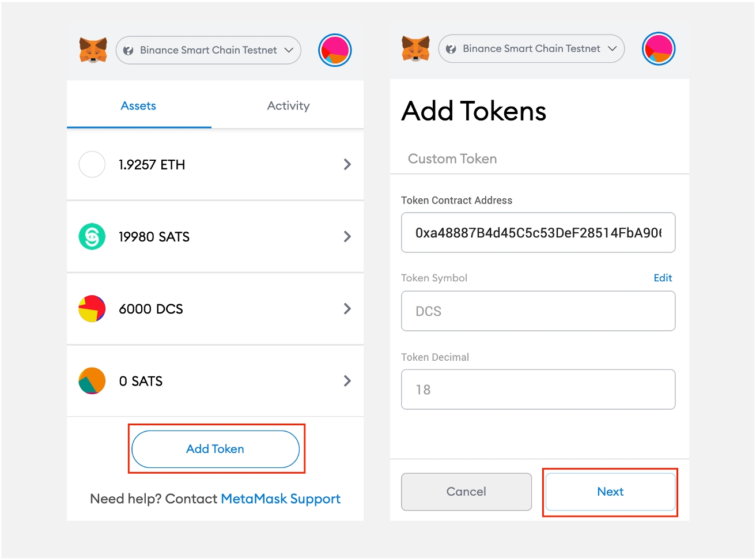Click the MetaMask fox logo in right panel
Viewport: 756px width, 559px height.
click(415, 49)
